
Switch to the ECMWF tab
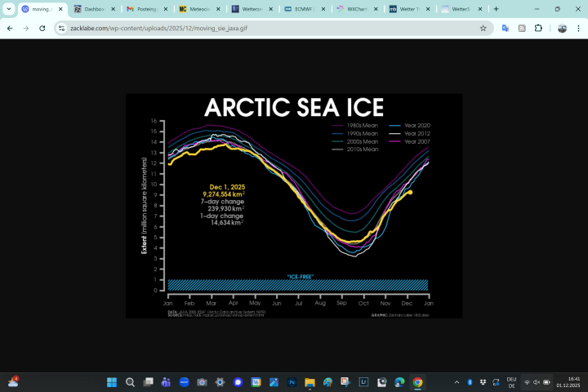[x=304, y=9]
